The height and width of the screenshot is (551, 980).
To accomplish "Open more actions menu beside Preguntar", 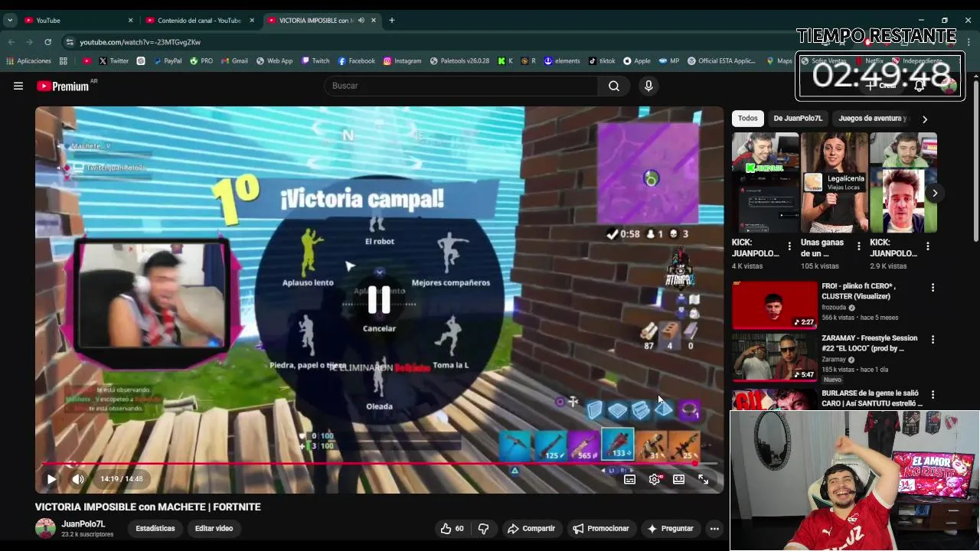I will 714,528.
